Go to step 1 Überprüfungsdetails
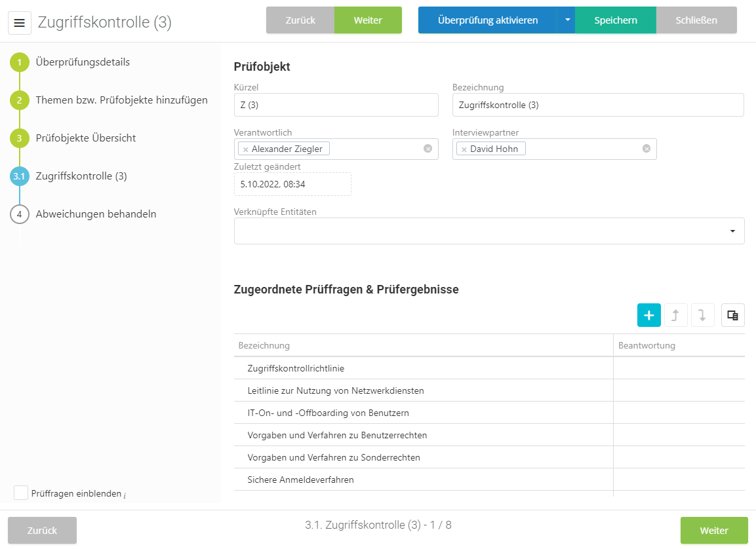The image size is (756, 549). pos(83,62)
